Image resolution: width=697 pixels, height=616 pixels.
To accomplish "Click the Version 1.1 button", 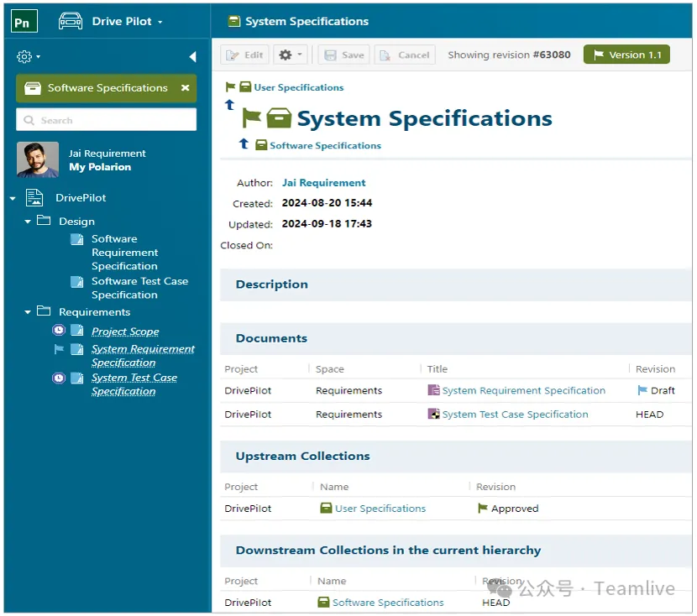I will click(626, 55).
